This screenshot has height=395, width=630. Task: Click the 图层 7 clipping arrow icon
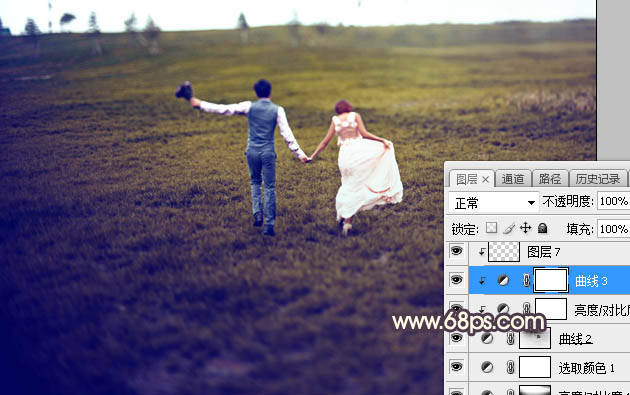pyautogui.click(x=482, y=252)
